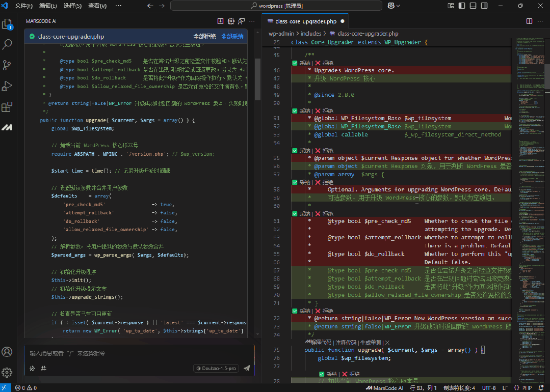550x392 pixels.
Task: Click the 注释代码 code lens
Action: pyautogui.click(x=346, y=342)
